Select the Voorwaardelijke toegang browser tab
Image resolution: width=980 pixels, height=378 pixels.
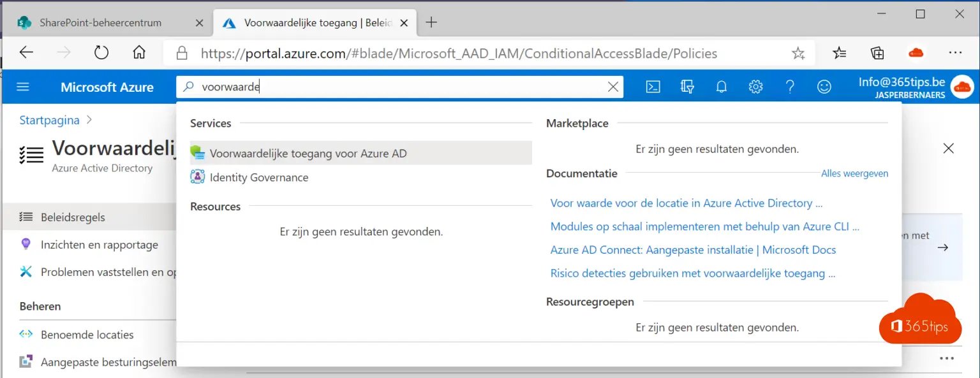pos(306,22)
